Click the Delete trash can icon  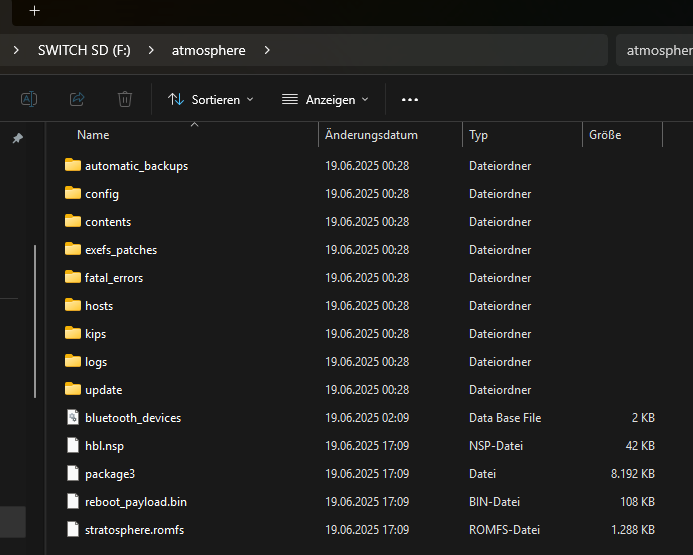[125, 99]
